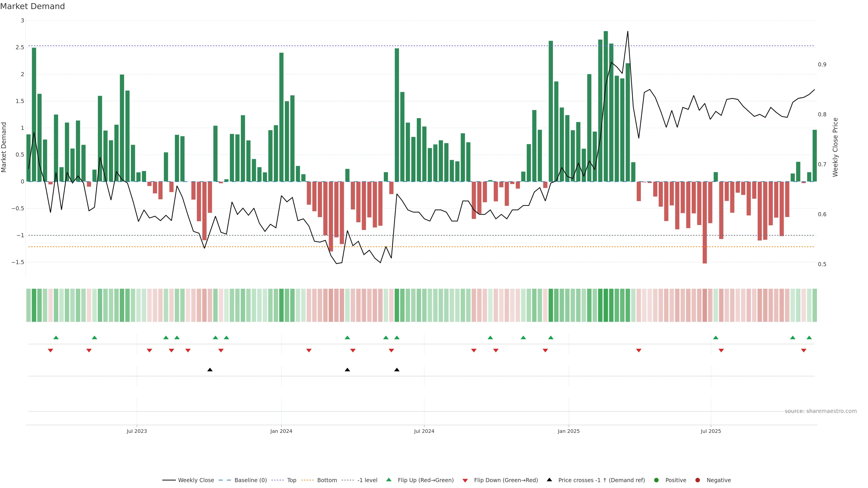
Task: Click the red Negative legend dot
Action: click(698, 480)
